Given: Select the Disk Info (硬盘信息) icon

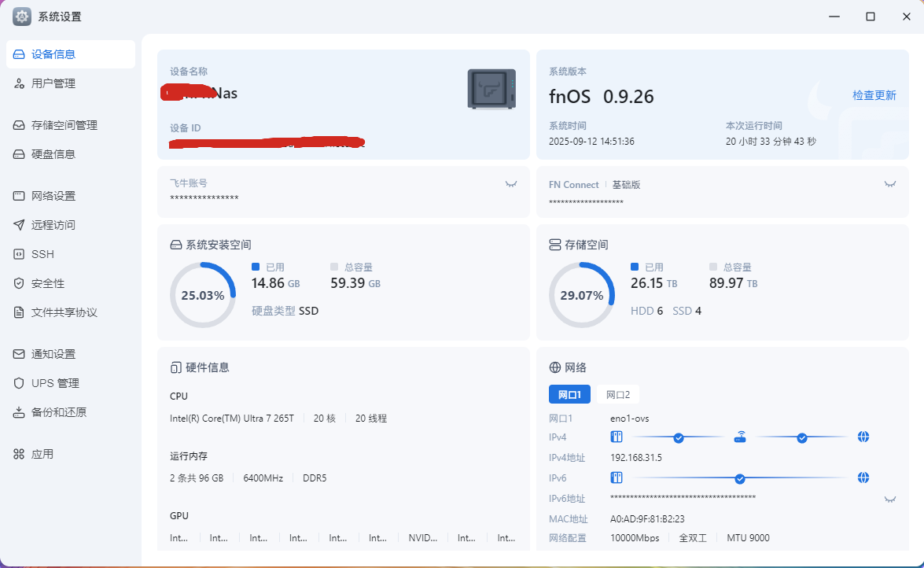Looking at the screenshot, I should 19,154.
